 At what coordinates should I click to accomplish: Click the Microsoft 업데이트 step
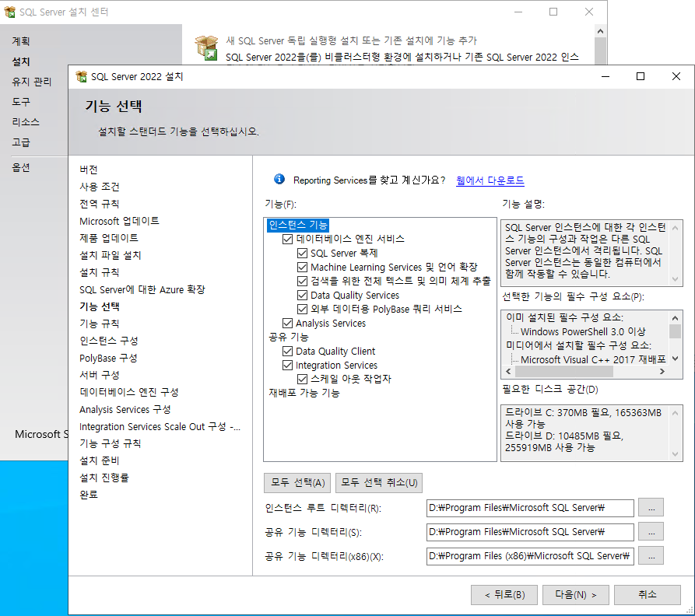[119, 221]
